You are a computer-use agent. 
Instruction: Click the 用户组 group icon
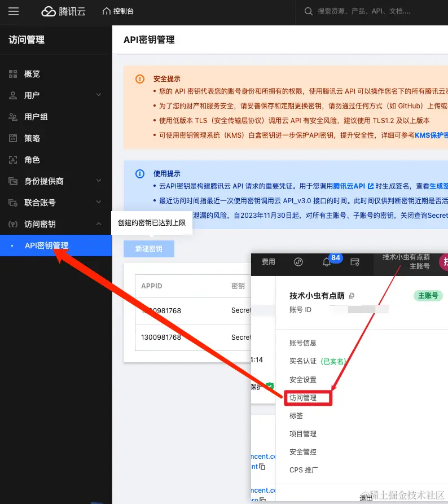[13, 117]
